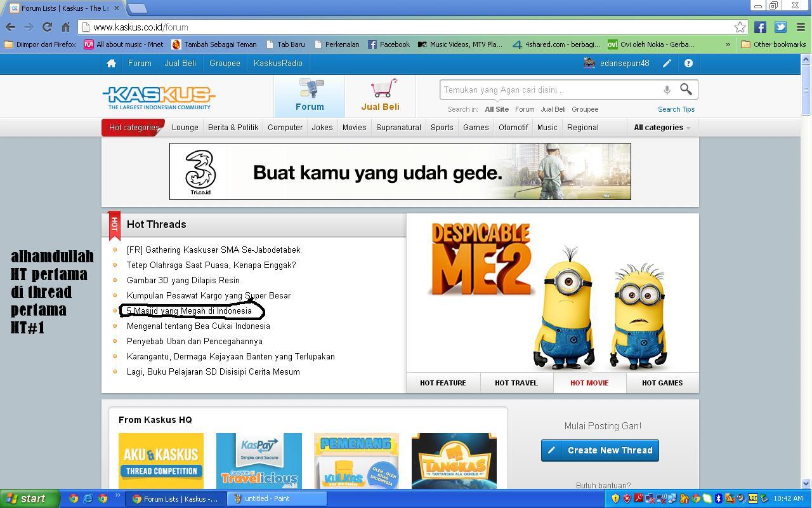Select the All Site search scope
Image resolution: width=812 pixels, height=508 pixels.
pos(497,109)
